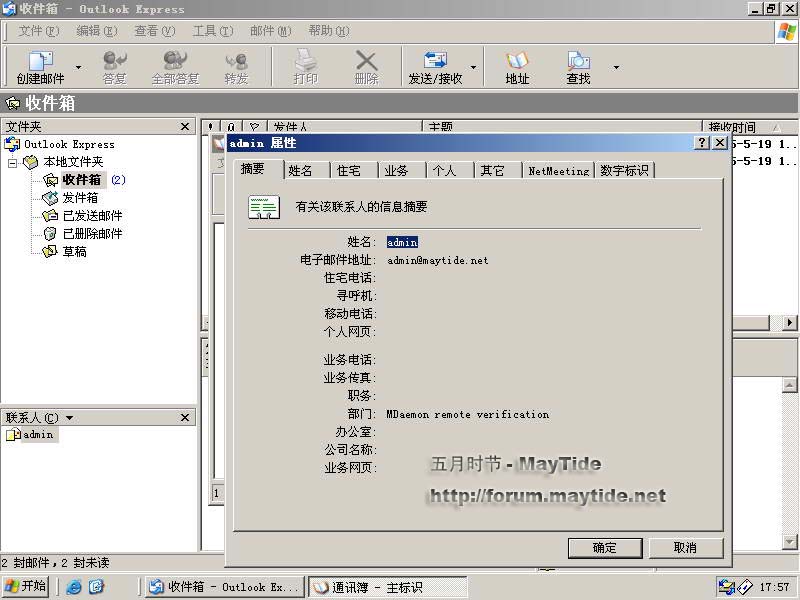Click the Find (查找) toolbar icon
The image size is (800, 600).
[x=578, y=67]
